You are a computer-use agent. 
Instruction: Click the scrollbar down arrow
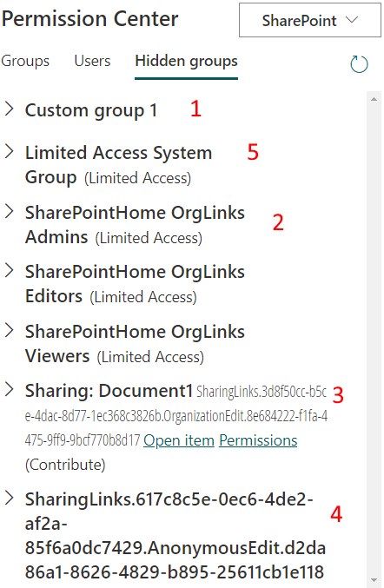[x=374, y=580]
